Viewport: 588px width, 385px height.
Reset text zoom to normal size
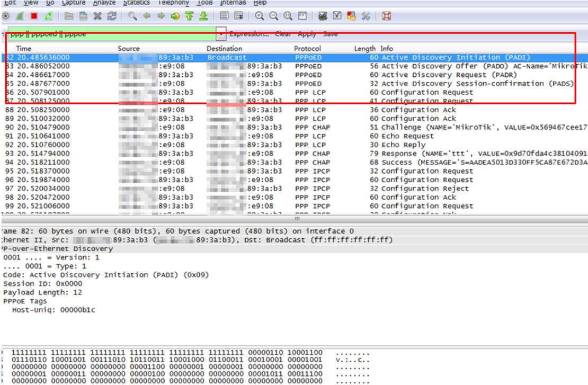[288, 16]
